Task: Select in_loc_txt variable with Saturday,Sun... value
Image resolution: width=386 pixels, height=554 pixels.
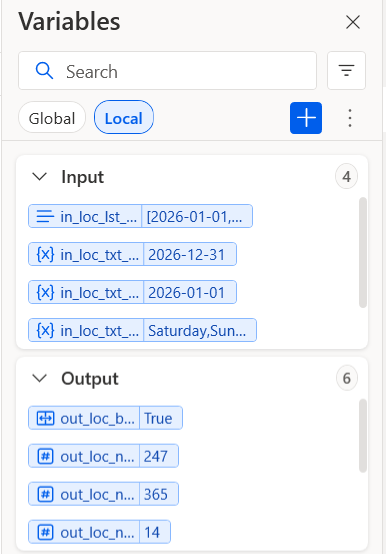Action: (x=100, y=331)
